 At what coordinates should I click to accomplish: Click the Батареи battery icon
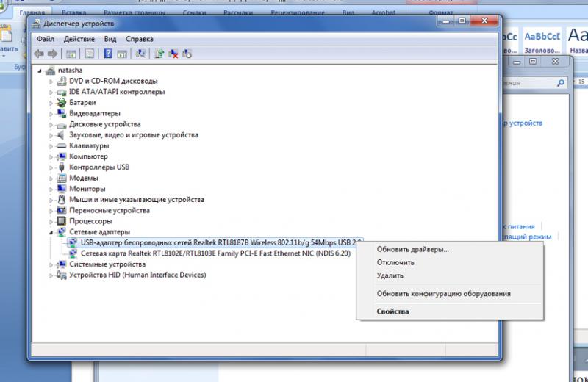click(x=61, y=103)
